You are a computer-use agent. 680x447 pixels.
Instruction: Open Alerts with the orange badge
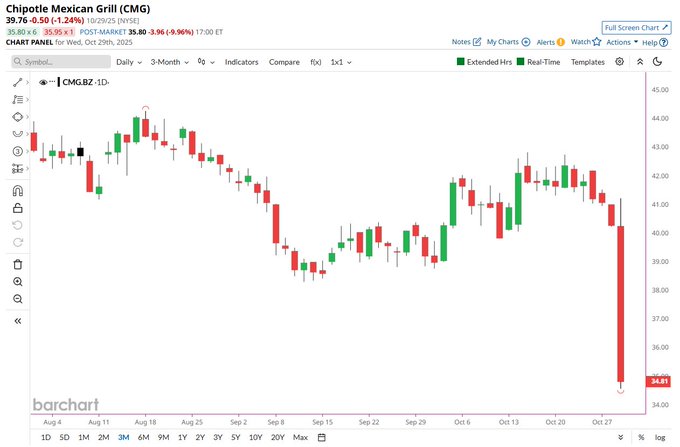550,42
